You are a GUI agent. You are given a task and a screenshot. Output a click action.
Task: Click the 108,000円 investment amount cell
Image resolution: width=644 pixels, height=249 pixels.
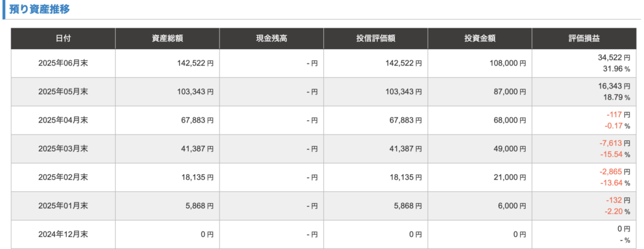(480, 64)
